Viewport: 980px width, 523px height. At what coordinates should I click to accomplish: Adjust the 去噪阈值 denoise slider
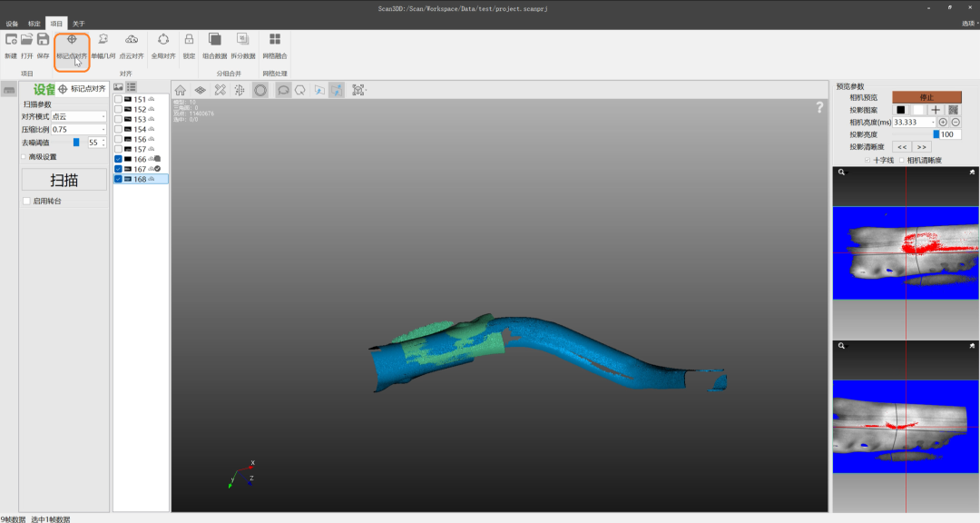[75, 143]
